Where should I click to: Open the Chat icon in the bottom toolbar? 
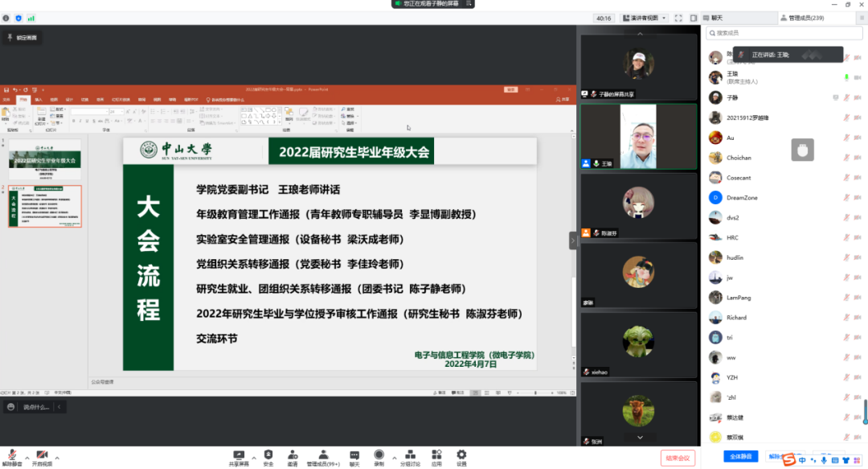click(354, 455)
